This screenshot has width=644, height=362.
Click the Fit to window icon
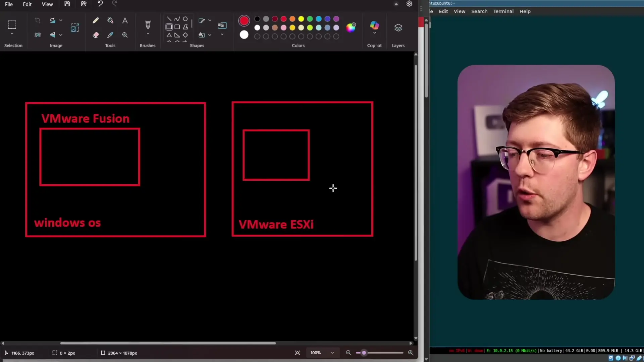(x=298, y=353)
